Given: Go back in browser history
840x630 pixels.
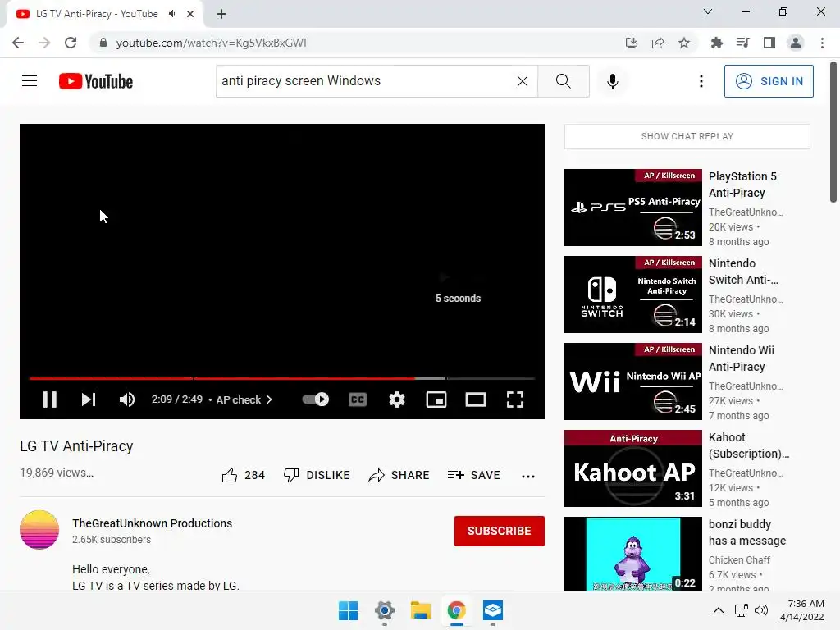Looking at the screenshot, I should 18,43.
